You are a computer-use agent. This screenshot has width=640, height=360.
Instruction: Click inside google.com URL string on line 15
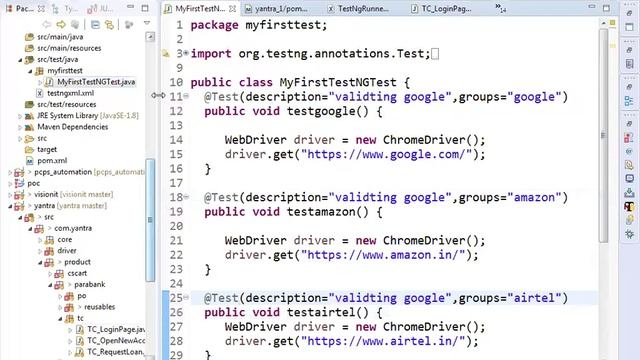pos(386,154)
